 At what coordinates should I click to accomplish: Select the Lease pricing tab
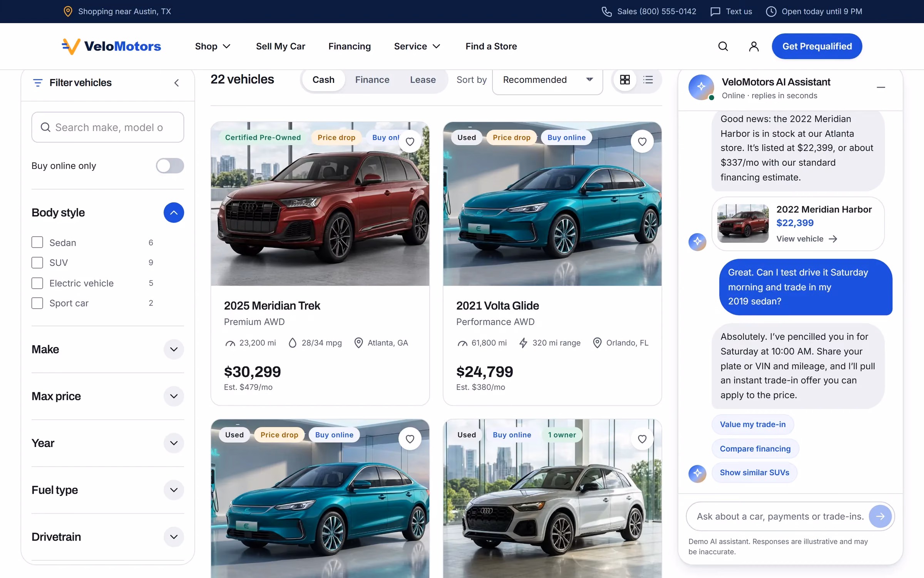point(423,80)
